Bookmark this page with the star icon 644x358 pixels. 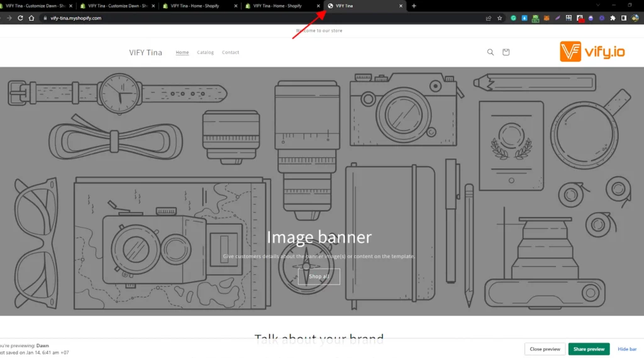tap(499, 18)
